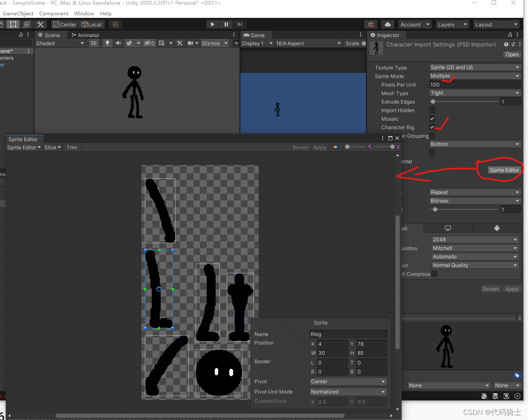Screen dimensions: 528x420
Task: Select the Rect transform tool
Action: pyautogui.click(x=13, y=24)
